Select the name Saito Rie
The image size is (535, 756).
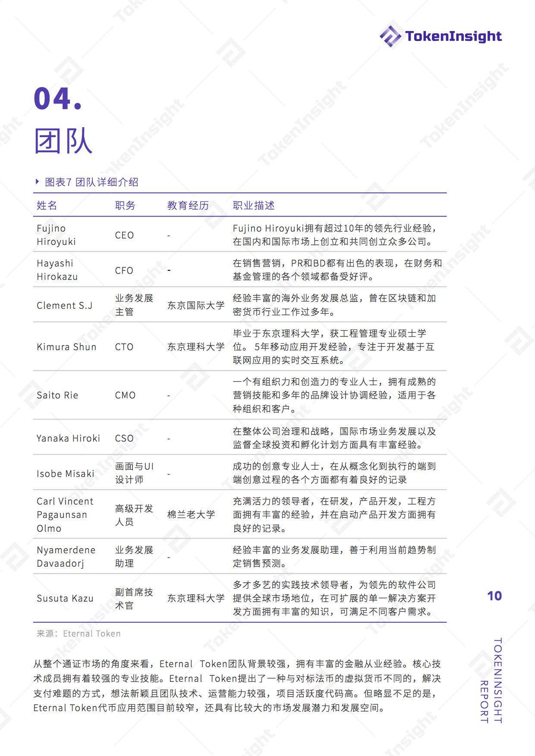point(57,395)
